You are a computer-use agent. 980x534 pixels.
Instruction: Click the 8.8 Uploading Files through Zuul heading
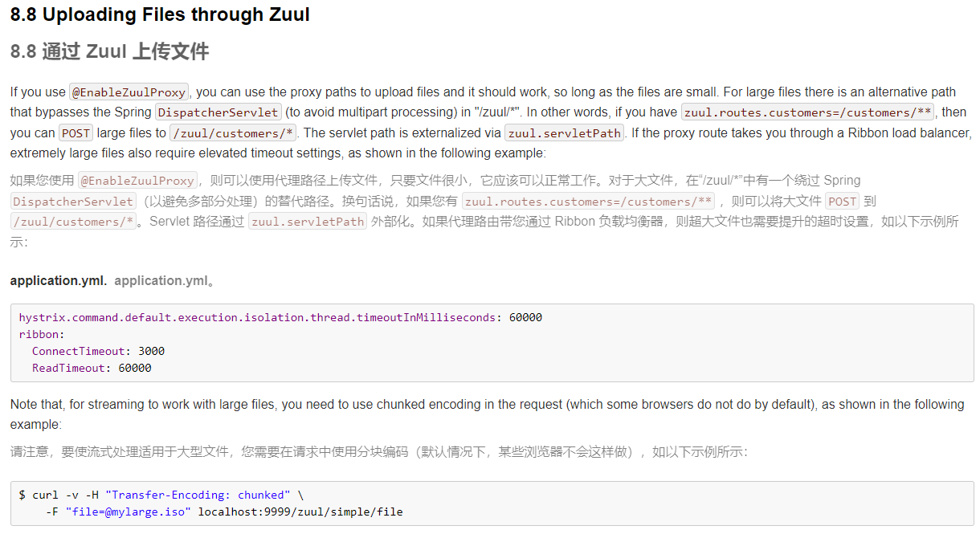click(x=160, y=14)
